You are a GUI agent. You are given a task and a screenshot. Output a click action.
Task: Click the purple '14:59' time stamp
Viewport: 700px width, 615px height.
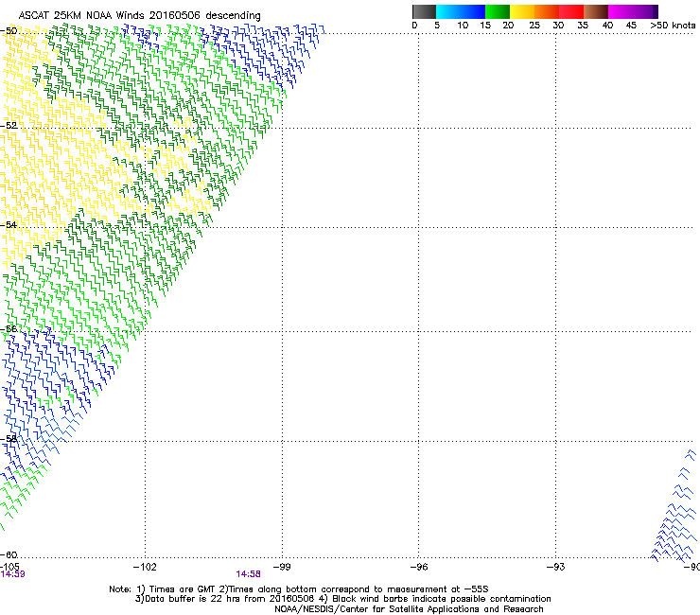pyautogui.click(x=12, y=574)
